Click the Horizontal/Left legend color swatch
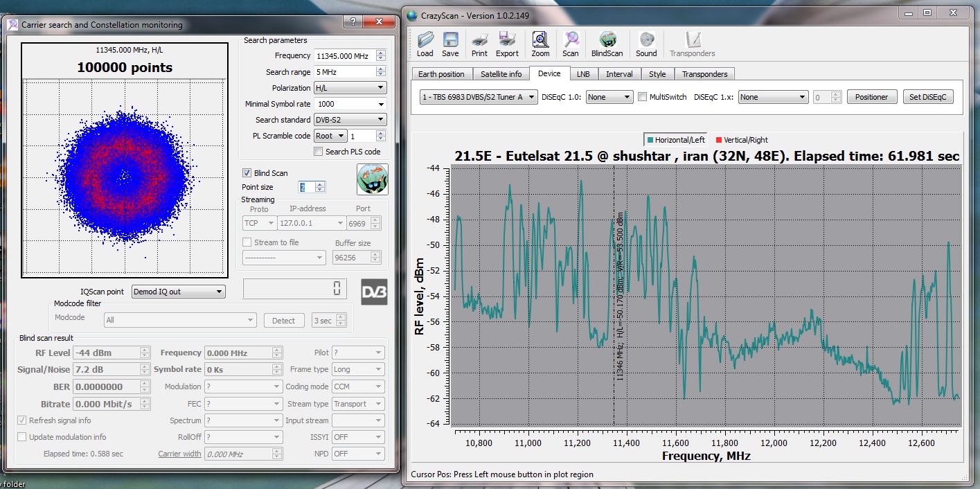This screenshot has width=980, height=489. [650, 140]
